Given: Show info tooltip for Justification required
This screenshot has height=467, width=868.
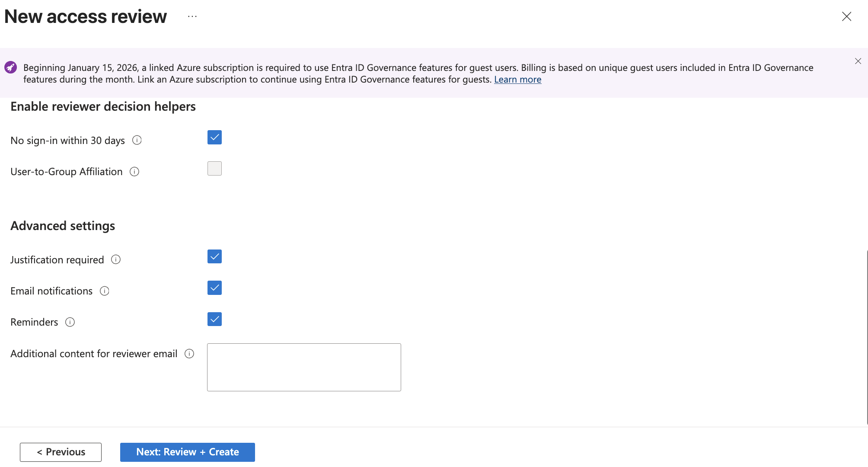Looking at the screenshot, I should click(x=116, y=259).
